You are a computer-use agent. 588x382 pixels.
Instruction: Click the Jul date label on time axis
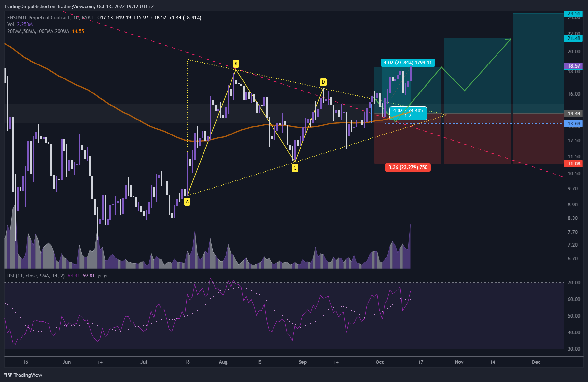tap(144, 362)
